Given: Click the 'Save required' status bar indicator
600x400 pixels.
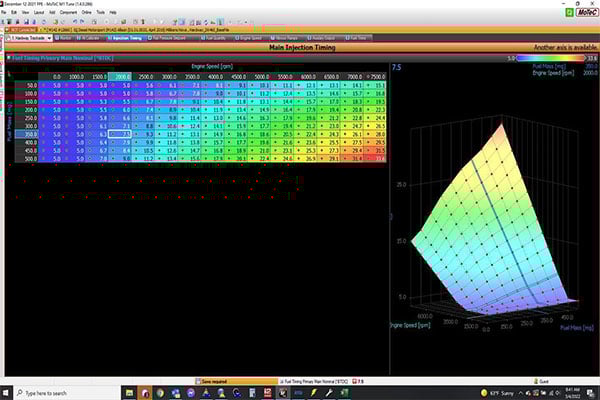Looking at the screenshot, I should tap(236, 381).
